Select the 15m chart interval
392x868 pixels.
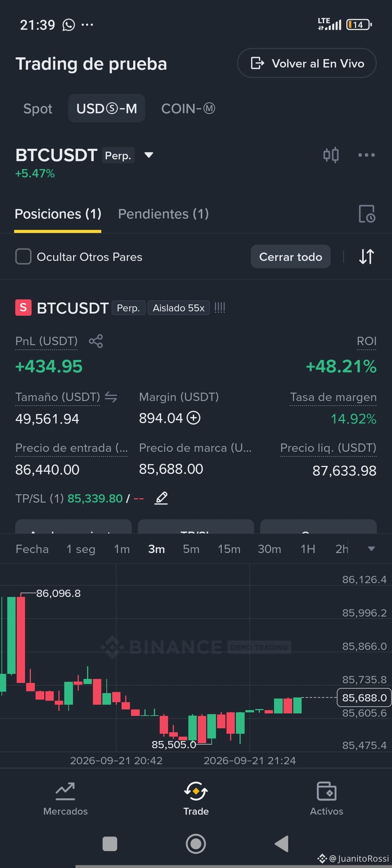(x=229, y=549)
